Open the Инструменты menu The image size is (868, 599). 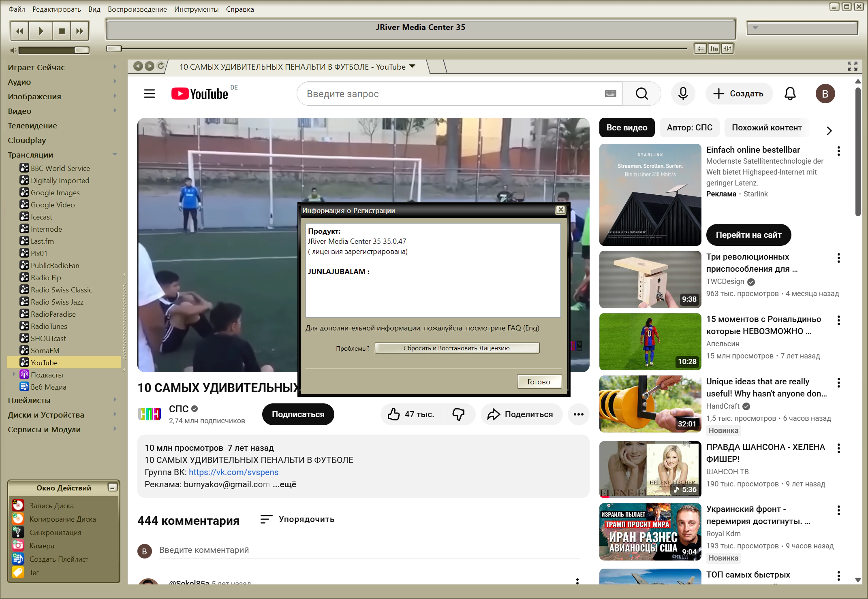(x=196, y=9)
